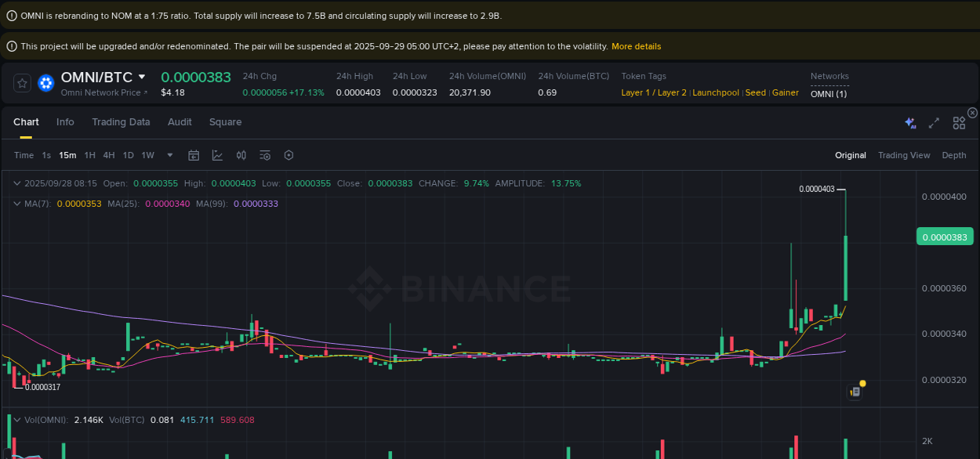Viewport: 980px width, 459px height.
Task: Open the indicator settings icon
Action: tap(264, 155)
